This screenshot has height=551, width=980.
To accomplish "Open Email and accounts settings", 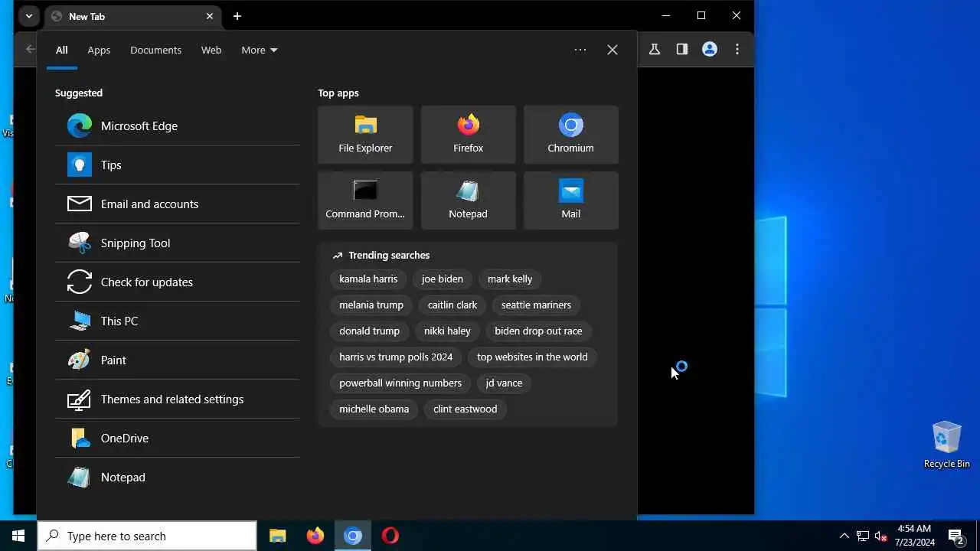I will [x=177, y=204].
